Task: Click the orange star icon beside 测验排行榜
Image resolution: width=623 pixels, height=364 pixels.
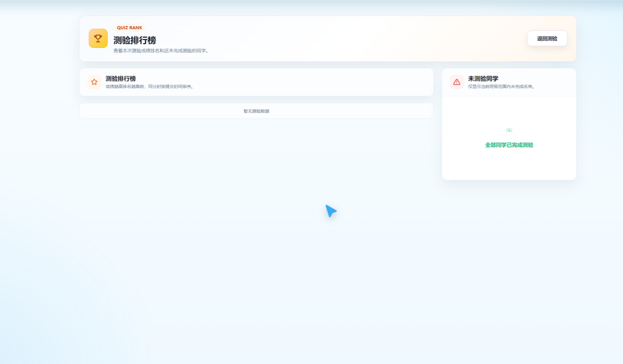Action: 94,82
